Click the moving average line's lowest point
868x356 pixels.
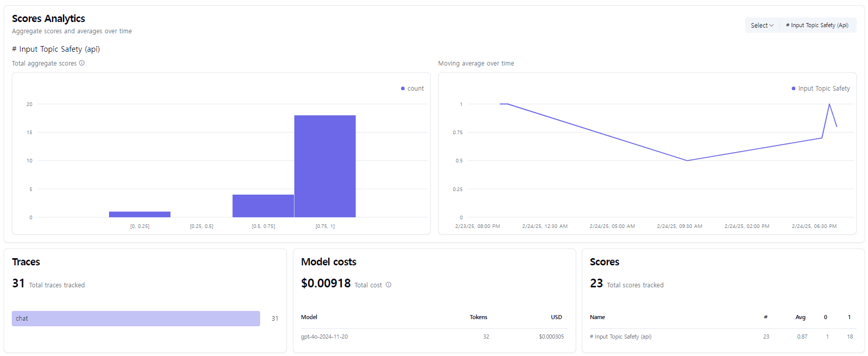tap(687, 160)
